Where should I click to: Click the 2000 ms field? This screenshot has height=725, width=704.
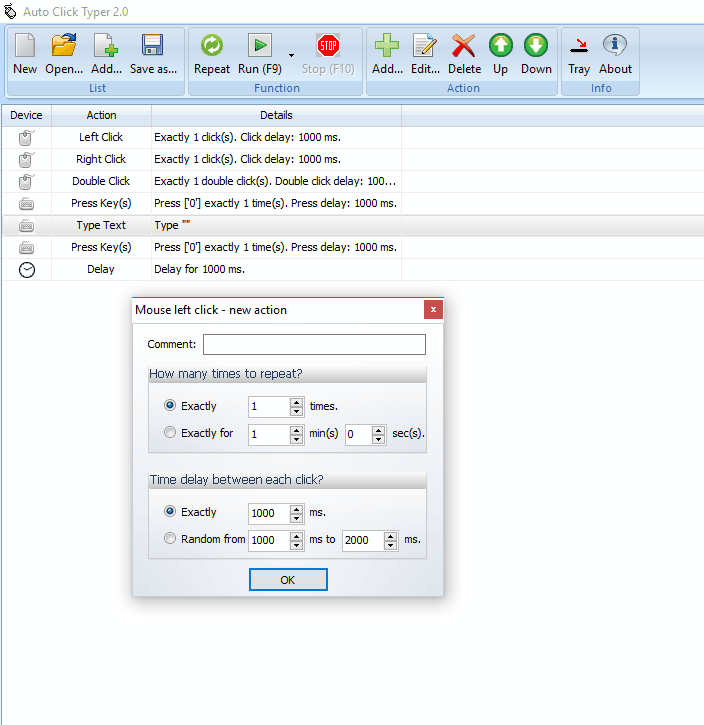tap(363, 540)
